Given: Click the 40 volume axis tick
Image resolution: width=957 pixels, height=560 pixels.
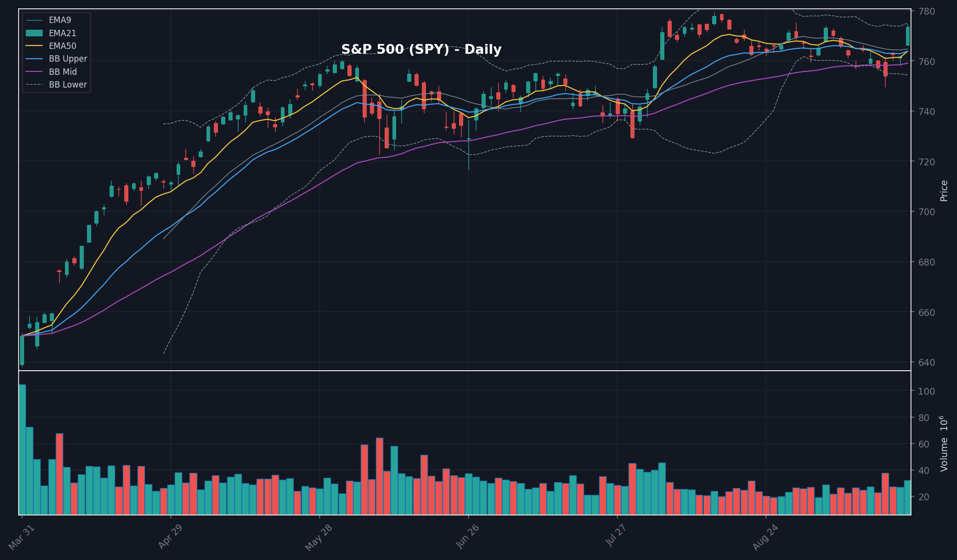Looking at the screenshot, I should pyautogui.click(x=924, y=470).
